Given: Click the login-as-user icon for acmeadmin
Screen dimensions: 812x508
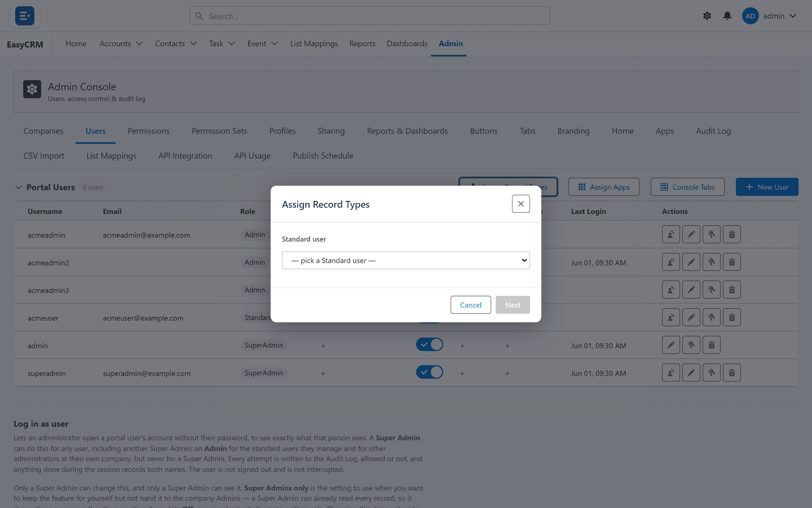Looking at the screenshot, I should [671, 235].
